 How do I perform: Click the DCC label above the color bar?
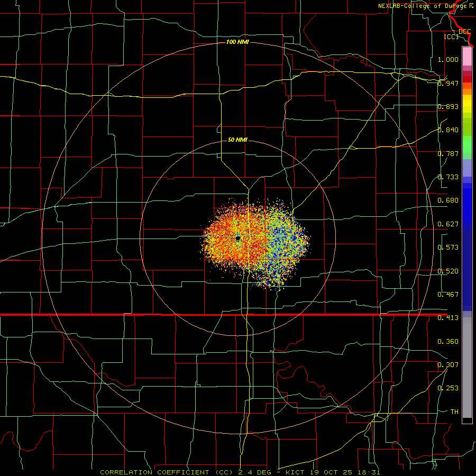[x=464, y=31]
